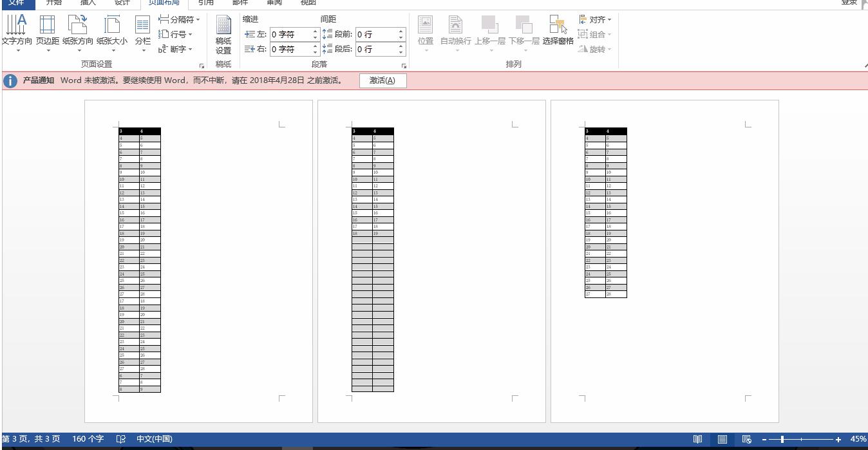868x450 pixels.
Task: Open the 行号 (Line Numbers) dropdown
Action: 175,34
